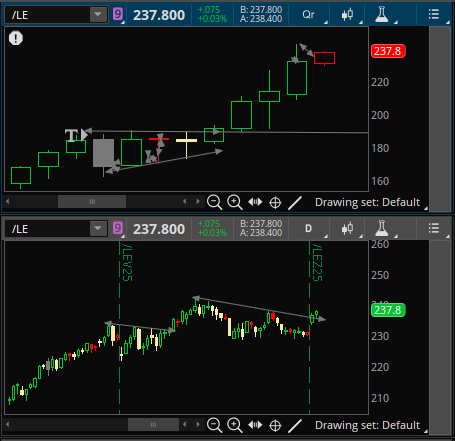Click the purple 9 link icon, lower chart
Image resolution: width=455 pixels, height=441 pixels.
pos(118,228)
